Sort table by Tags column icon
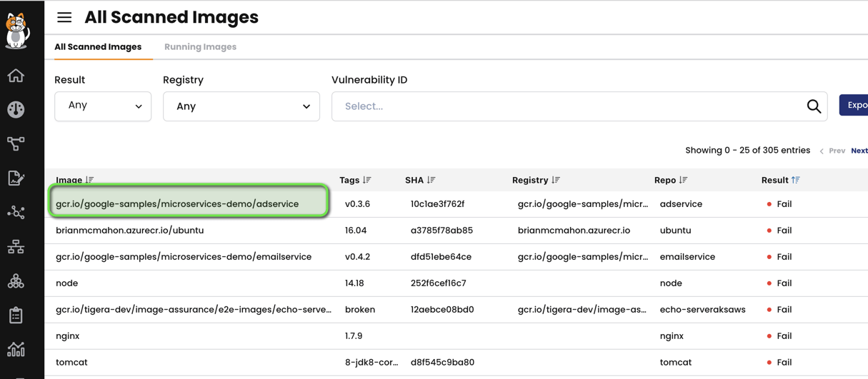 pos(366,180)
